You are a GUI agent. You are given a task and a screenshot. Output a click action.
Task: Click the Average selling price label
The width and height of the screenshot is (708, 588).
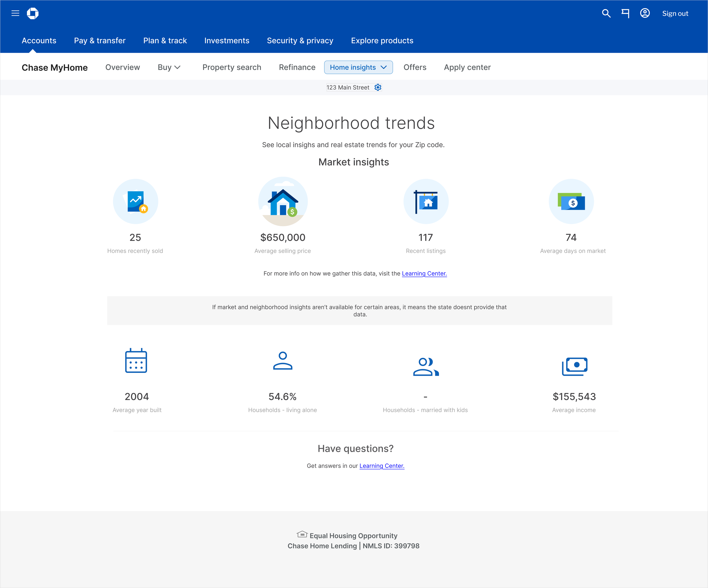[x=283, y=251]
